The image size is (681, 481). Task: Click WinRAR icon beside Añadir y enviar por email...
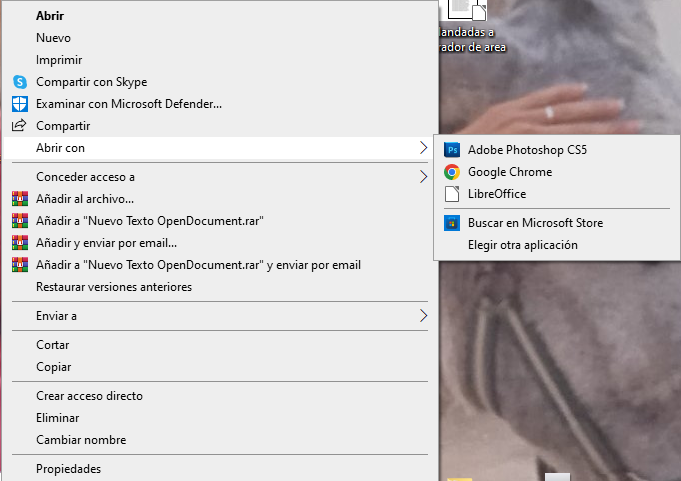coord(20,243)
